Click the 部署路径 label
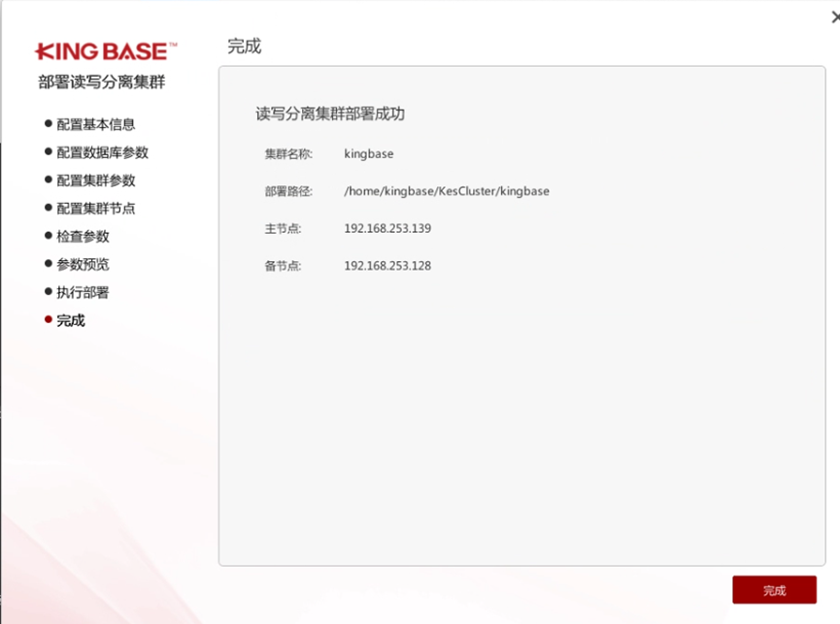The width and height of the screenshot is (840, 624). (x=288, y=191)
